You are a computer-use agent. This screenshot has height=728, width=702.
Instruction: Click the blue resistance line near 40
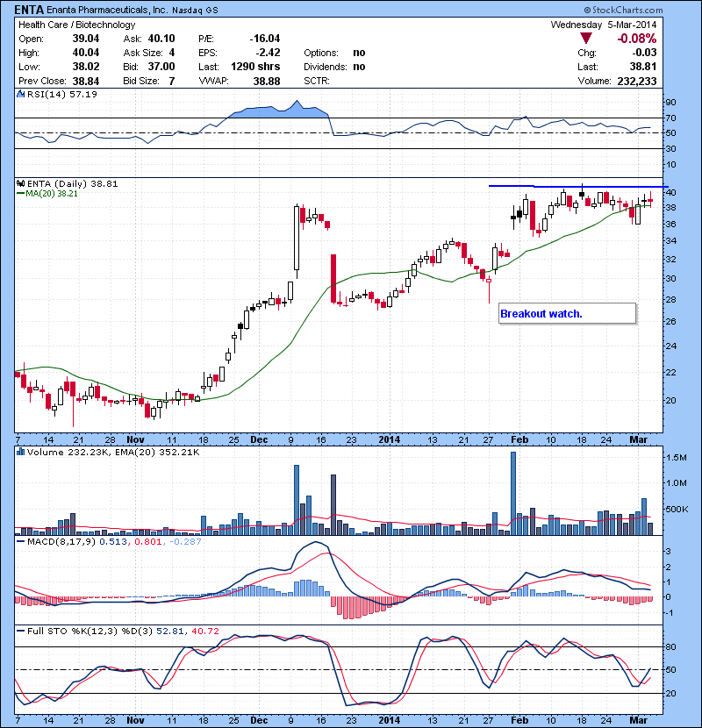tap(578, 186)
